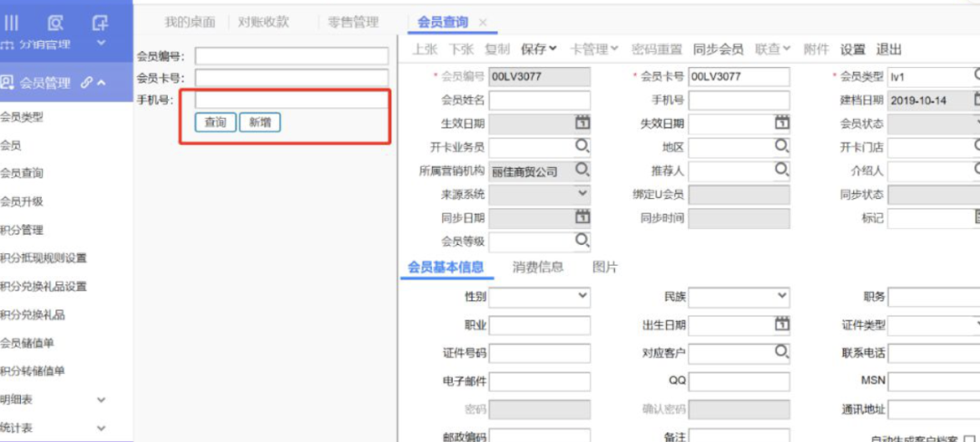Screen dimensions: 980x442
Task: Open the 出生日期 calendar icon
Action: 782,325
